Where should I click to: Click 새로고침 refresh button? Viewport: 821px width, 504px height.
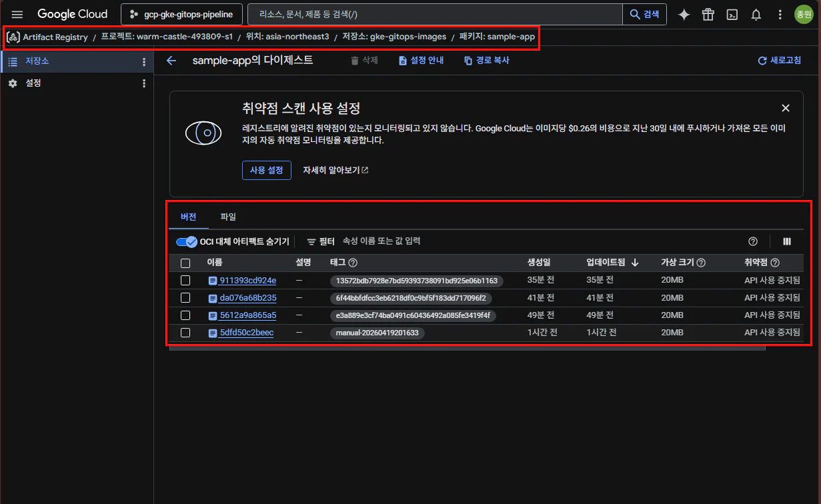tap(780, 61)
